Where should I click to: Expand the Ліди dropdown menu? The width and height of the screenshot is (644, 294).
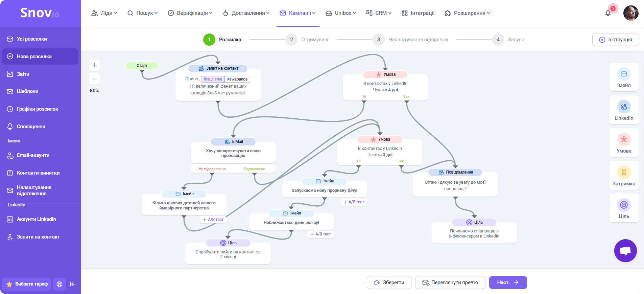click(104, 13)
